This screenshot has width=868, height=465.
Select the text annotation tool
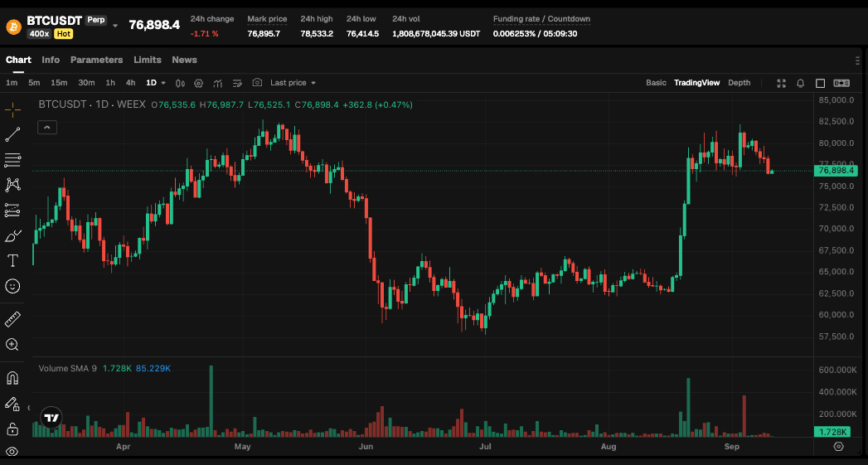(12, 261)
